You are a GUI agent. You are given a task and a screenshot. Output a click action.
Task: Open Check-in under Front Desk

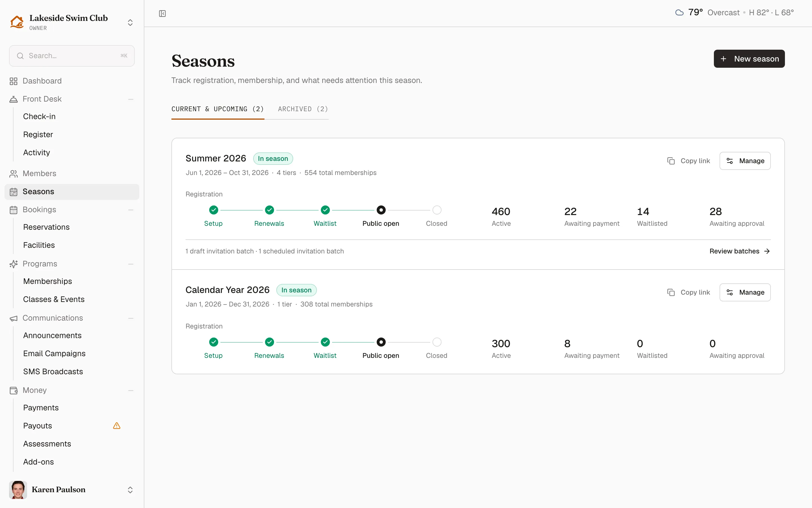39,117
